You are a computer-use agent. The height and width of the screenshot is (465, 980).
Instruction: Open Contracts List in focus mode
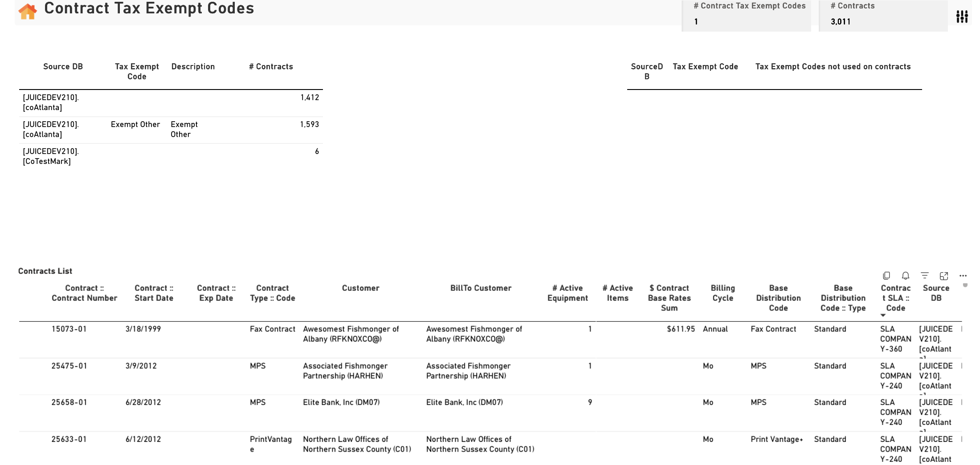point(944,276)
